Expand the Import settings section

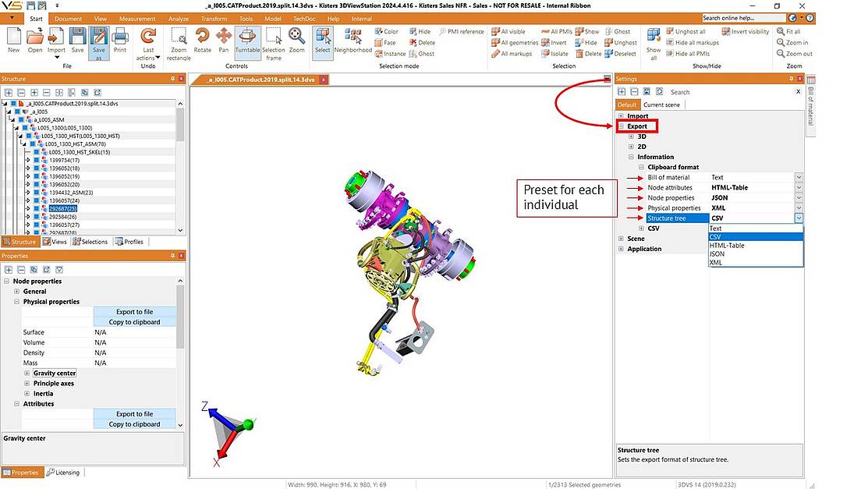pos(621,116)
